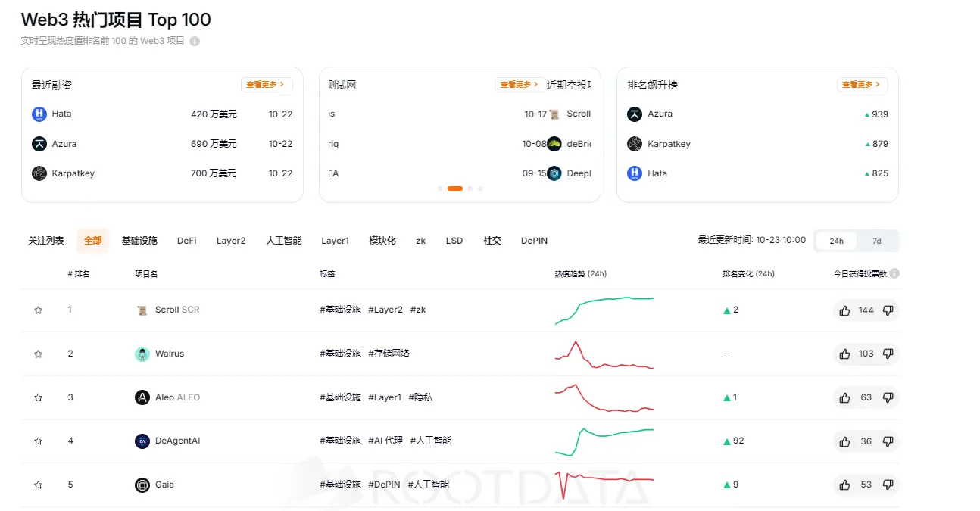Open 查看更多 in the 排名飙升榜 card
Screen dimensions: 980x511
862,85
